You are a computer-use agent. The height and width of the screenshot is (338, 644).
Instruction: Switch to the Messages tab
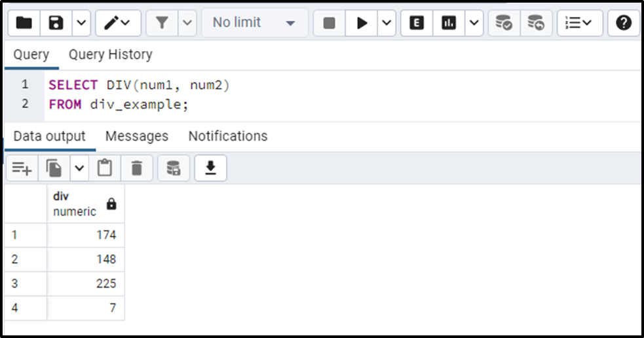pos(137,136)
